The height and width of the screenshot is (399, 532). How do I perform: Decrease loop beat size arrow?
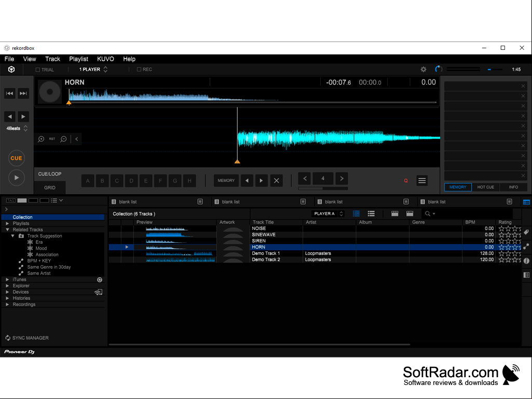(x=305, y=178)
